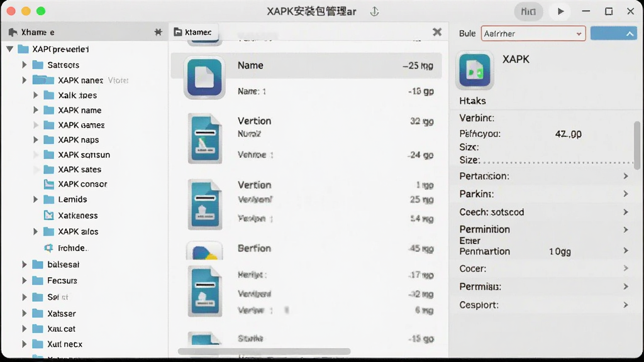The image size is (644, 362).
Task: Expand the Parkins section chevron
Action: click(x=626, y=194)
